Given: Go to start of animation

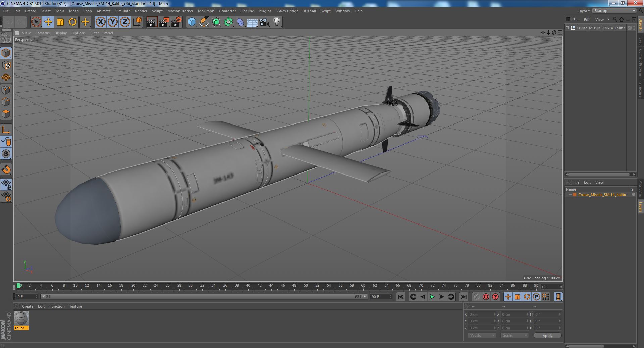Looking at the screenshot, I should [400, 297].
